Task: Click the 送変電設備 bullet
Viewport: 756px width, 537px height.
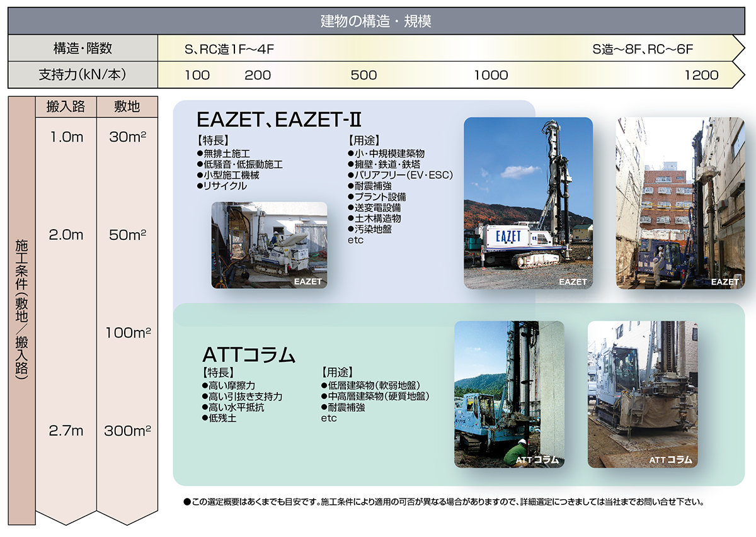Action: [374, 207]
